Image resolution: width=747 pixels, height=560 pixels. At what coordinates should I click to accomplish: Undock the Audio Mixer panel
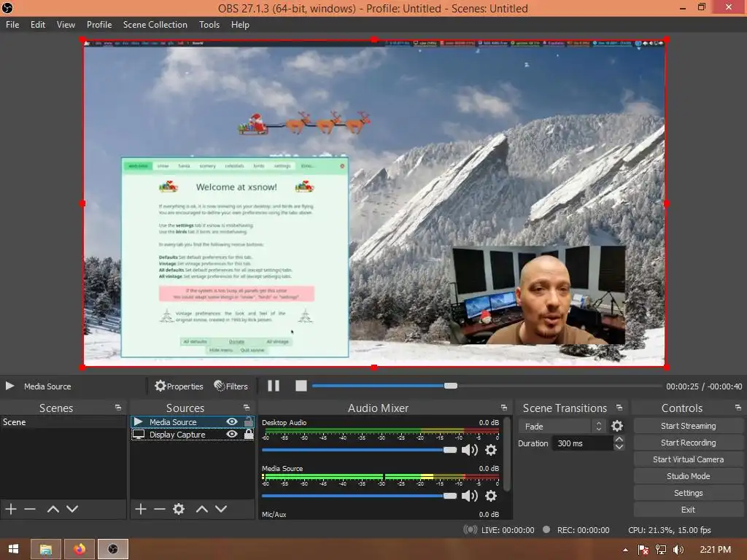[503, 408]
